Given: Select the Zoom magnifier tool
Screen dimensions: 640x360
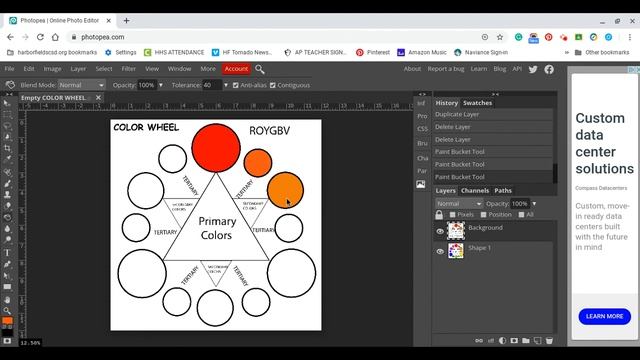Looking at the screenshot, I should pyautogui.click(x=7, y=311).
